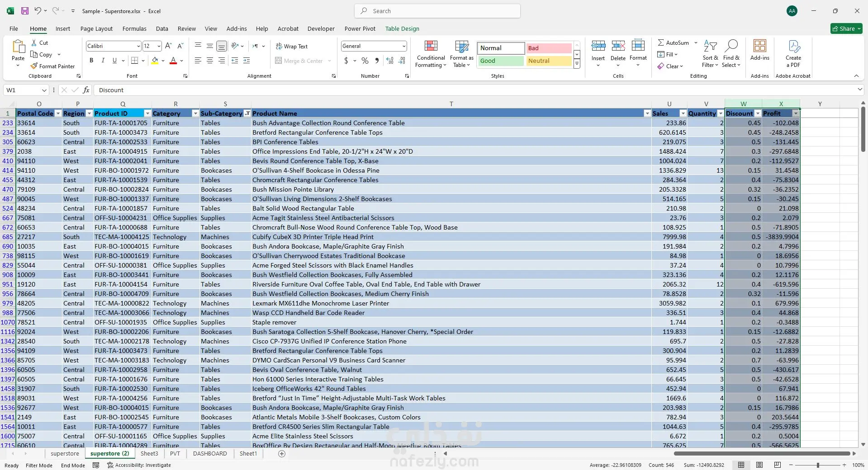Screen dimensions: 868x470
Task: Toggle Center horizontal alignment
Action: point(209,61)
